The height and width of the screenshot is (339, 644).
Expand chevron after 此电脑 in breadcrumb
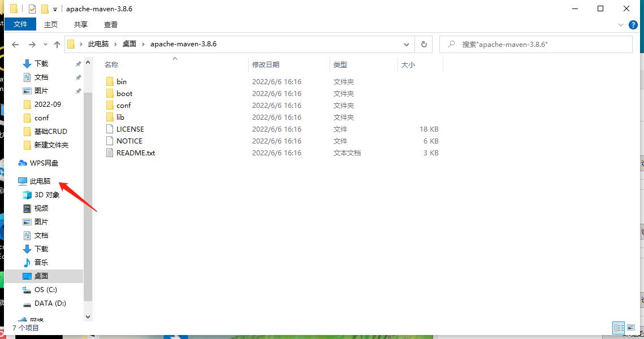click(x=115, y=44)
